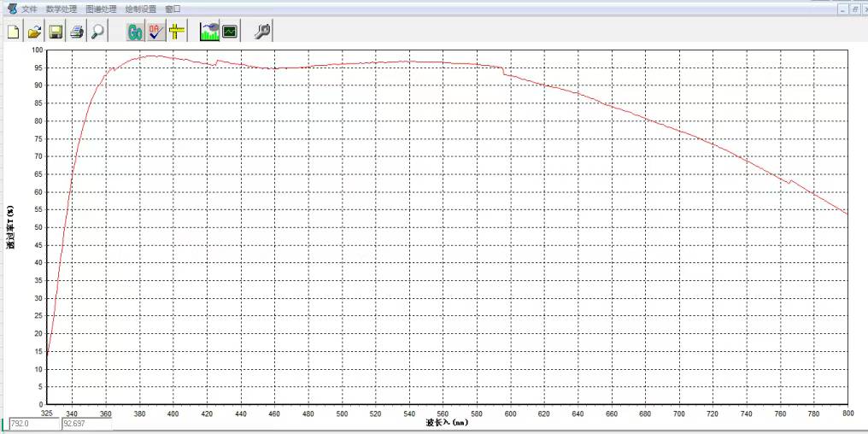Click the 800 tick label on the x-axis
This screenshot has height=434, width=868.
(x=847, y=413)
